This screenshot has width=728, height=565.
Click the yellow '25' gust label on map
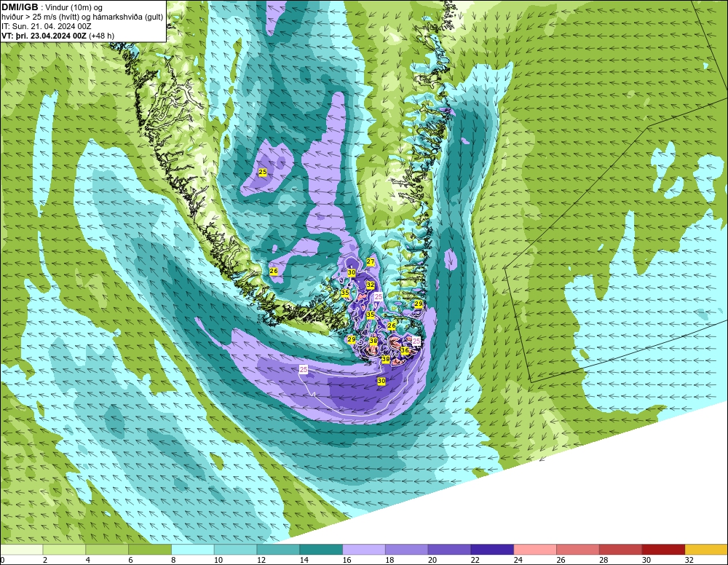coord(263,172)
